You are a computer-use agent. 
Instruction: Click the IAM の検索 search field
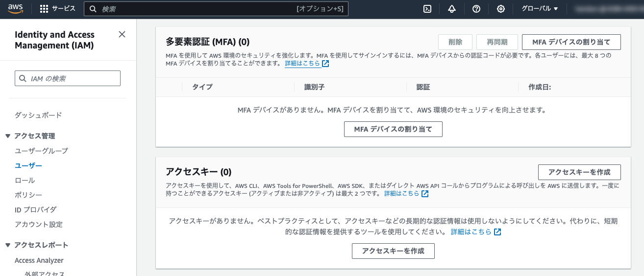pyautogui.click(x=68, y=78)
